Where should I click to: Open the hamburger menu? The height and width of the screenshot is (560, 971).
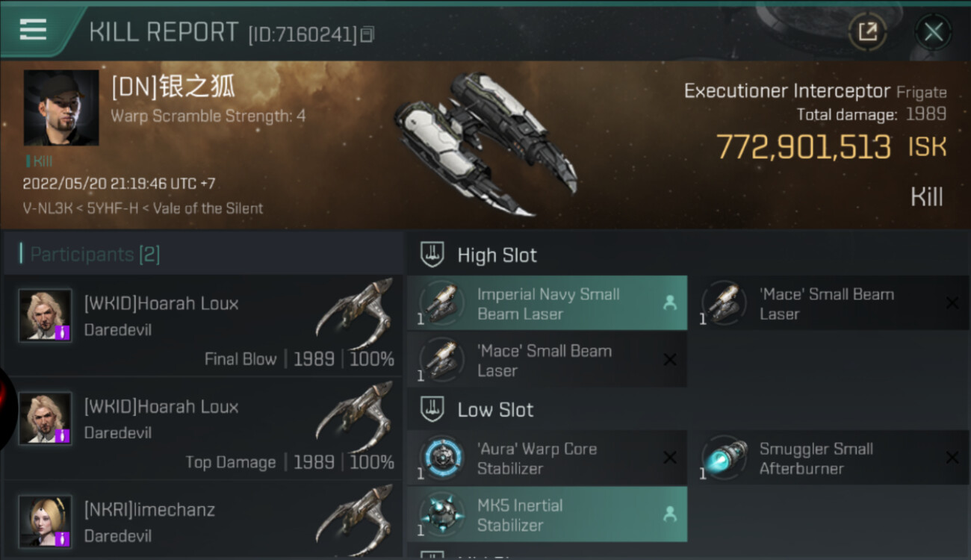33,30
